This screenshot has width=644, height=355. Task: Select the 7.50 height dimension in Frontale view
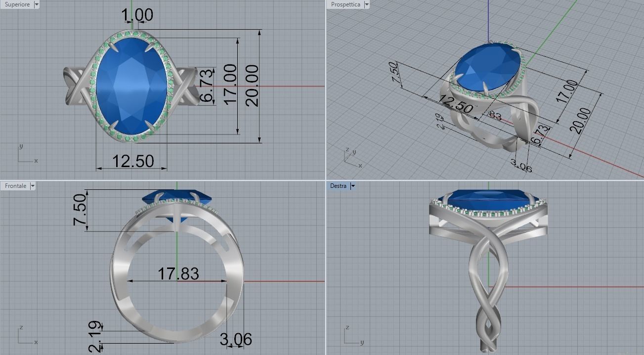[x=80, y=210]
